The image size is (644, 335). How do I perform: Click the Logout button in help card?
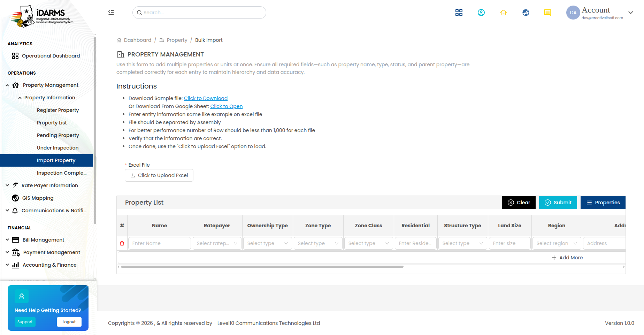click(69, 322)
